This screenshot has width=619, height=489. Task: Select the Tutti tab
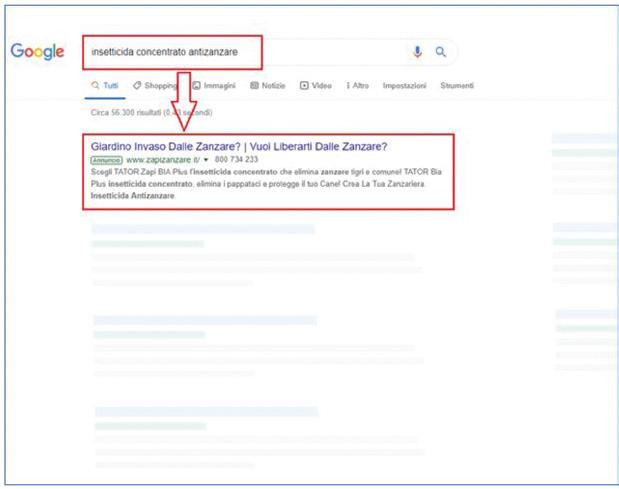(105, 85)
